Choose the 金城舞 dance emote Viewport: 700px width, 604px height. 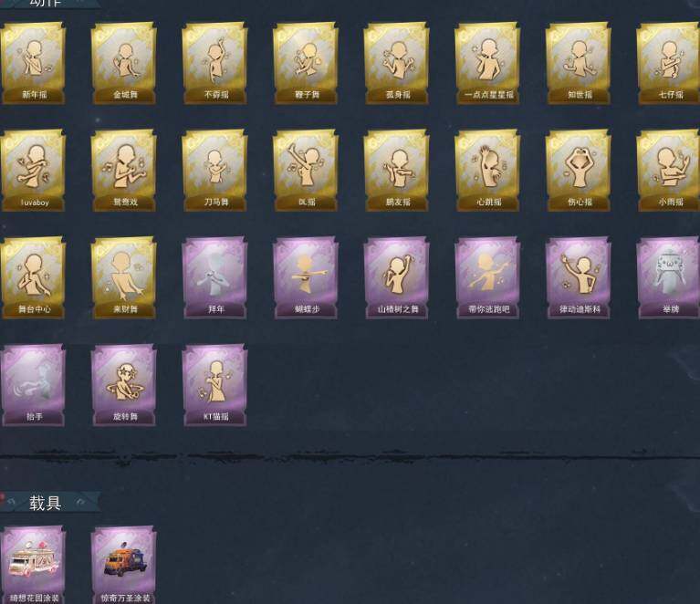coord(124,63)
